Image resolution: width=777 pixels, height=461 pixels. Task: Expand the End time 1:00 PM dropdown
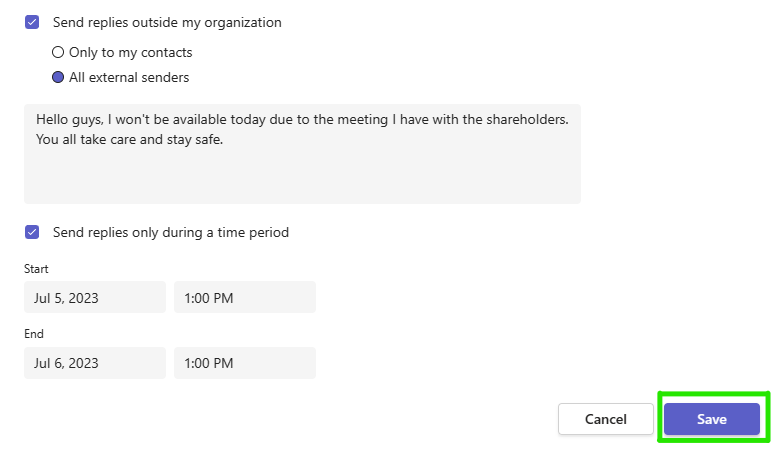244,363
